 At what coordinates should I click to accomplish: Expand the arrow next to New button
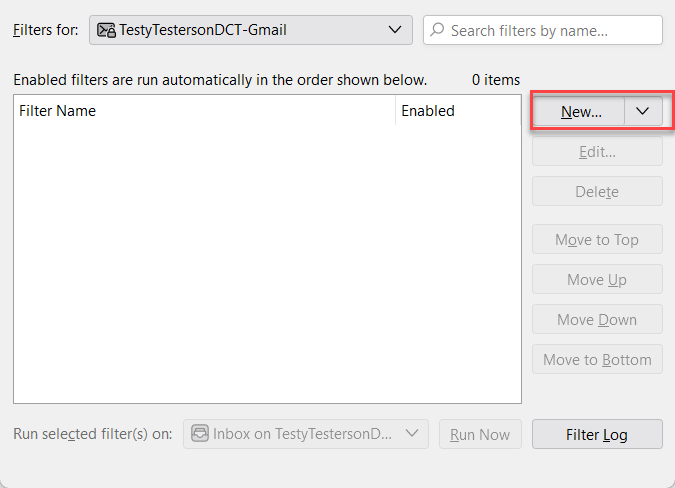643,111
